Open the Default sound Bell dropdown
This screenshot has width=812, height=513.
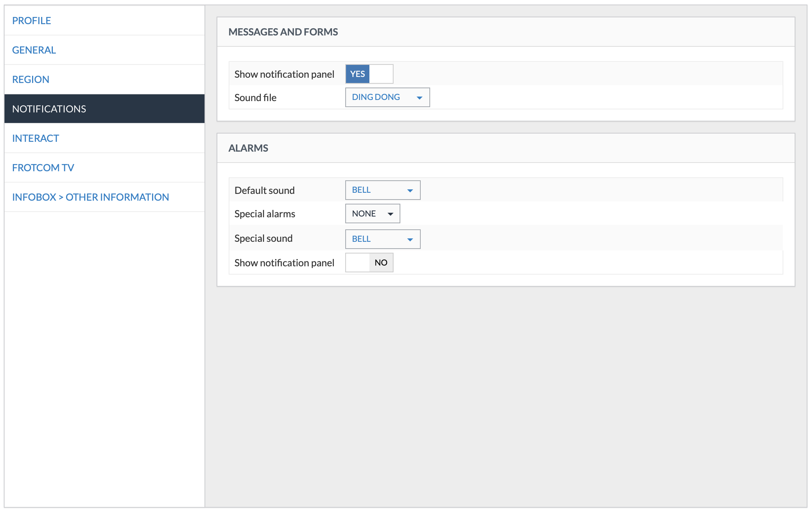377,190
